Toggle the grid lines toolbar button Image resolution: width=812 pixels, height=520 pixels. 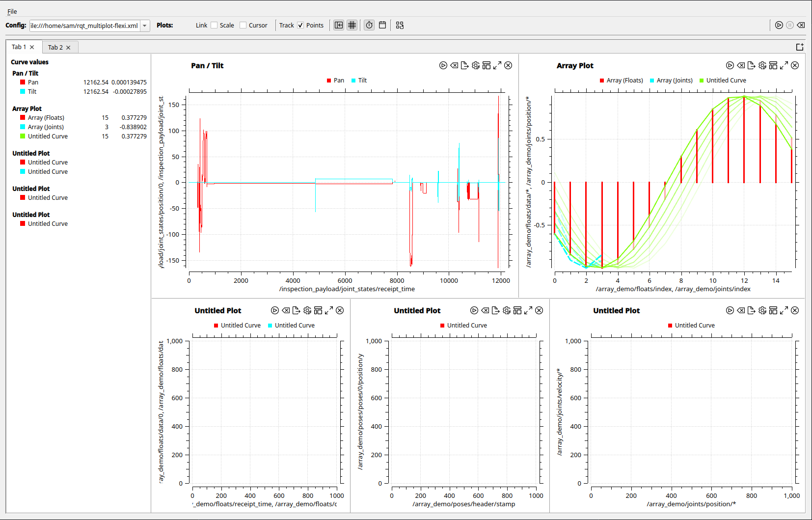(x=352, y=25)
